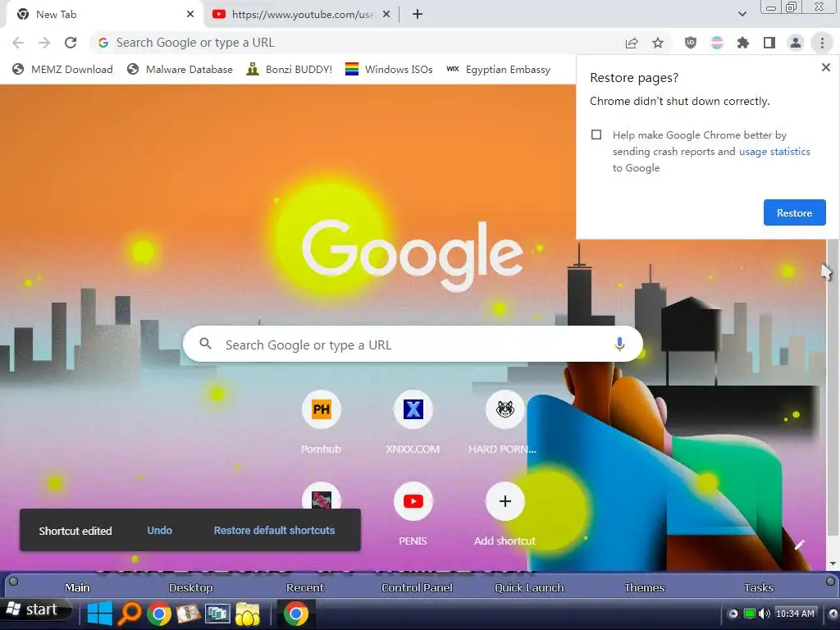The height and width of the screenshot is (630, 840).
Task: Open the magnifier search taskbar icon
Action: point(129,614)
